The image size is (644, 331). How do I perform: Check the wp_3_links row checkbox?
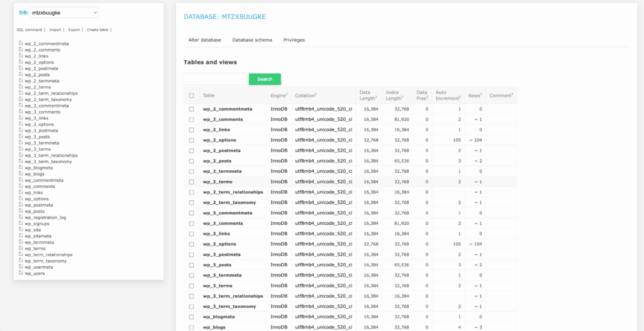tap(191, 234)
